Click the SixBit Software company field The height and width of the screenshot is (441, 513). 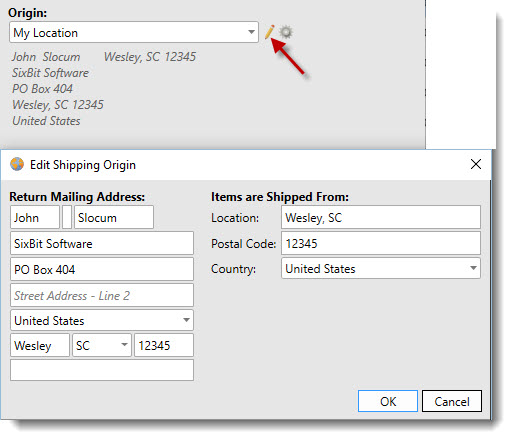102,243
